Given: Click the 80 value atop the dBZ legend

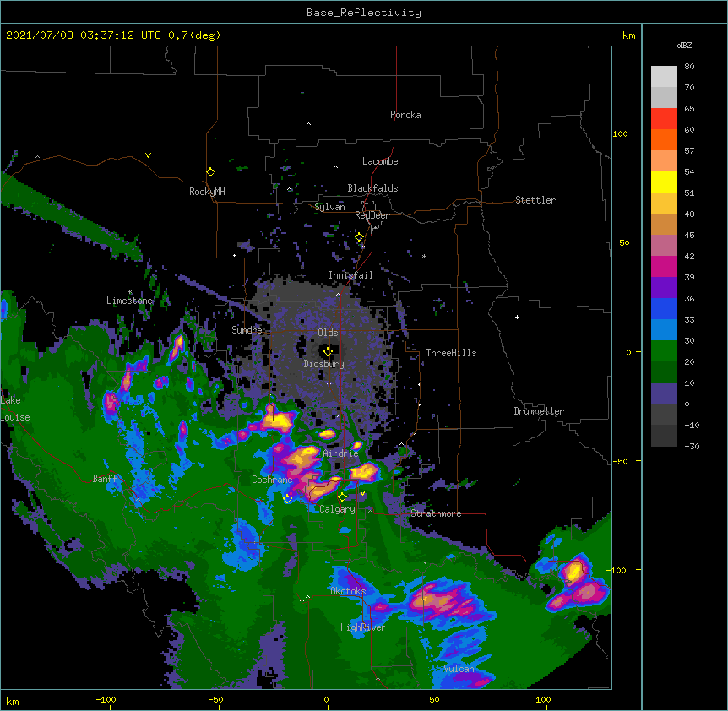Looking at the screenshot, I should pyautogui.click(x=689, y=67).
